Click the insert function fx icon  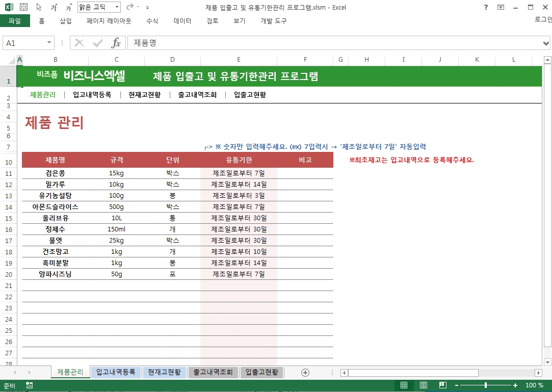coord(116,43)
